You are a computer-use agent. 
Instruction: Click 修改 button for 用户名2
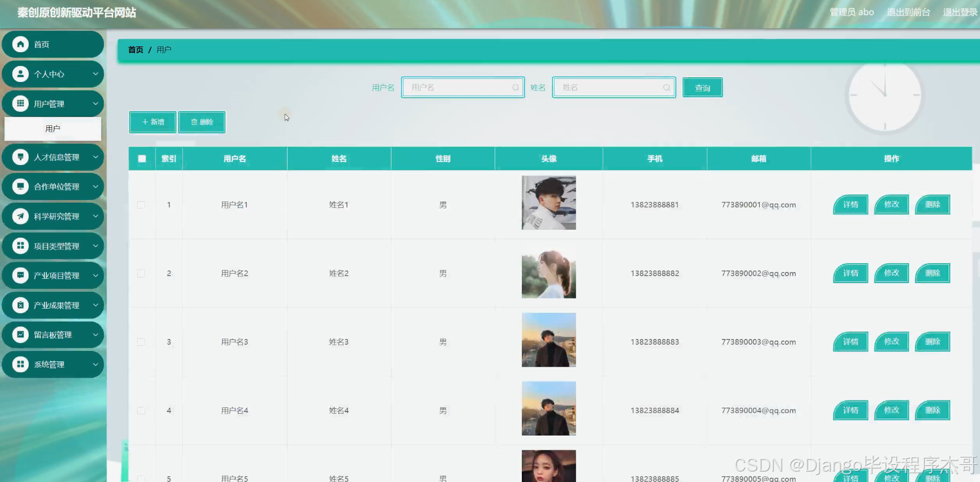click(x=892, y=273)
